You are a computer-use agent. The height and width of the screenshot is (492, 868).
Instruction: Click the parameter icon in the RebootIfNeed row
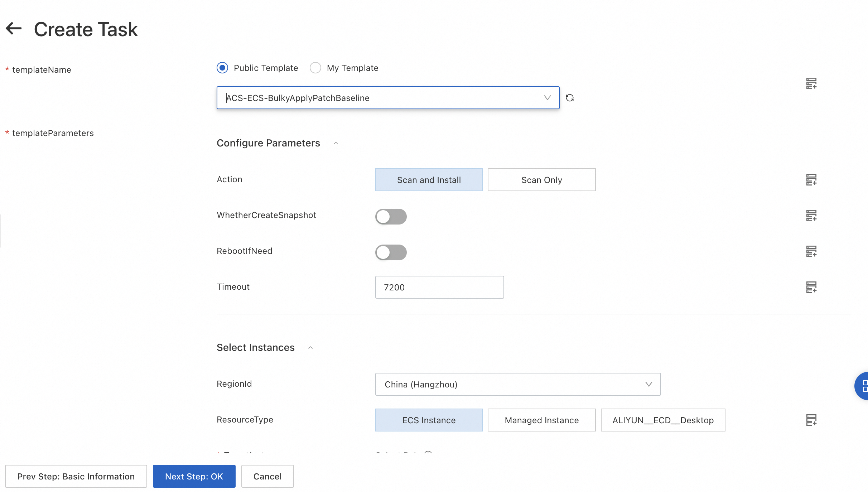coord(811,251)
